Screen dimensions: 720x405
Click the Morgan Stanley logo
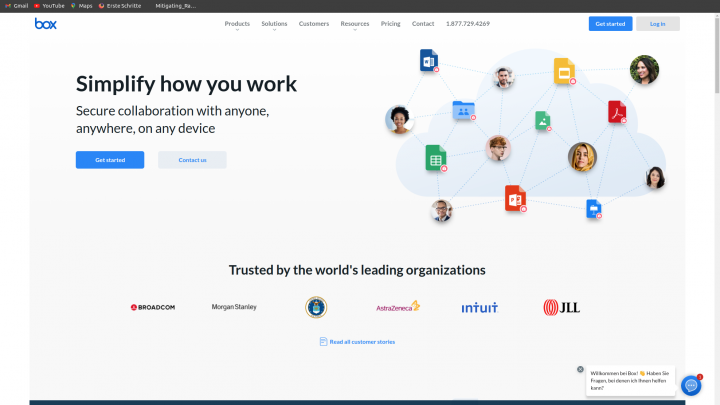pyautogui.click(x=234, y=307)
